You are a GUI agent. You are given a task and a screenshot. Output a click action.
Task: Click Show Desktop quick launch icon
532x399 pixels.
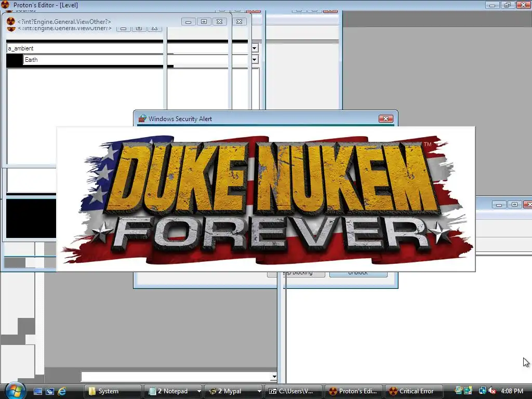37,391
